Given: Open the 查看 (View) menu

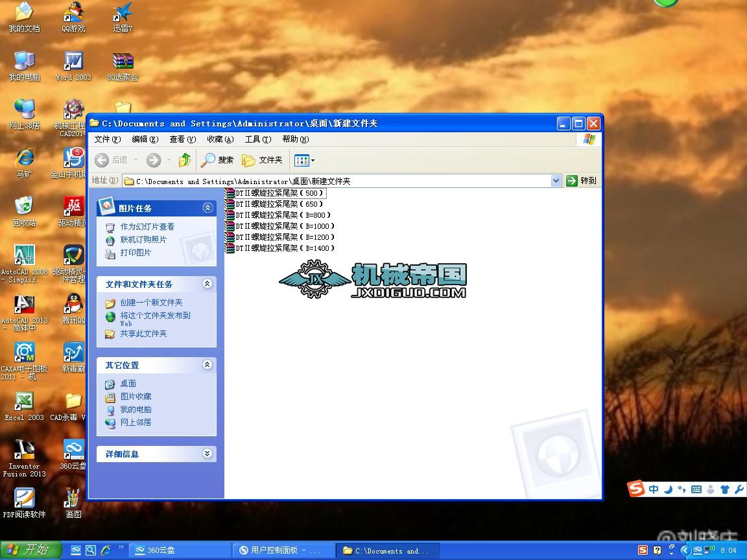Looking at the screenshot, I should coord(182,139).
